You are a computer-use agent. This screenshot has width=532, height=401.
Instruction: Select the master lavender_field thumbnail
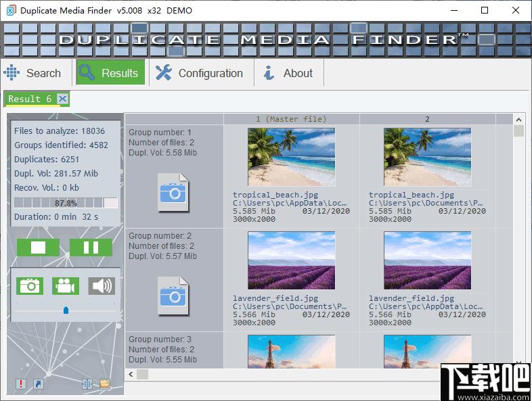(x=292, y=260)
